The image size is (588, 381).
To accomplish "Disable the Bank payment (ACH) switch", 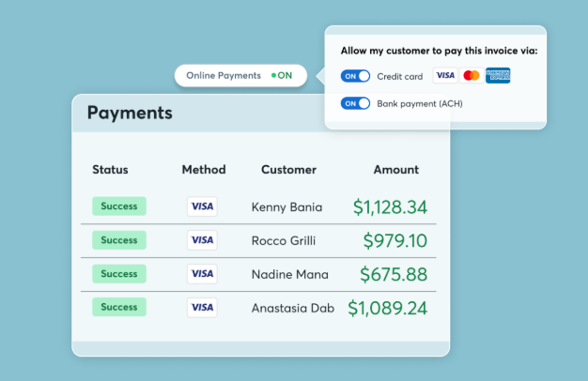I will tap(355, 103).
